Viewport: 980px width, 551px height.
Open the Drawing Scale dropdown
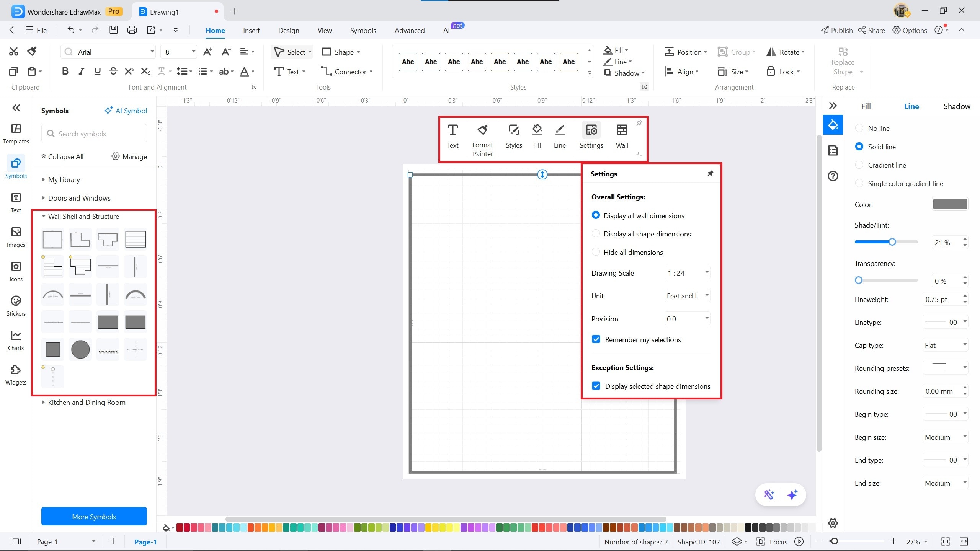688,273
